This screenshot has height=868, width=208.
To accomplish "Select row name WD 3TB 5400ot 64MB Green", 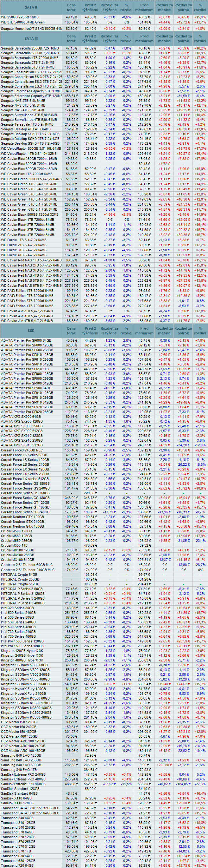I will coord(22,22).
